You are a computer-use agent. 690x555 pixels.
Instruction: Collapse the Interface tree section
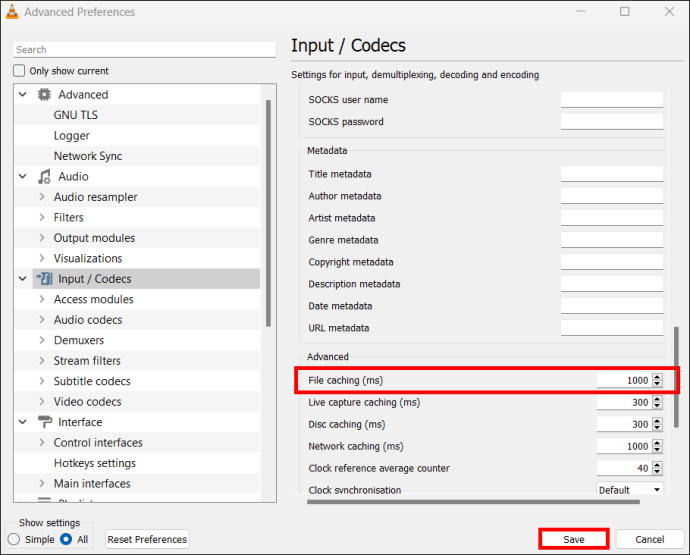click(x=23, y=422)
